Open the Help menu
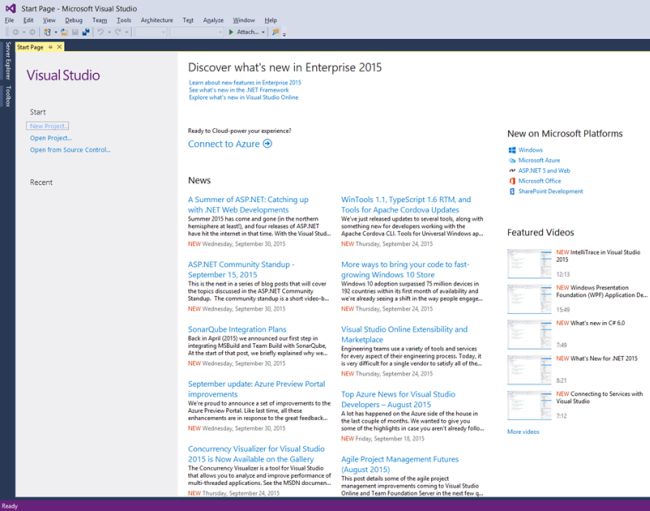 (271, 20)
